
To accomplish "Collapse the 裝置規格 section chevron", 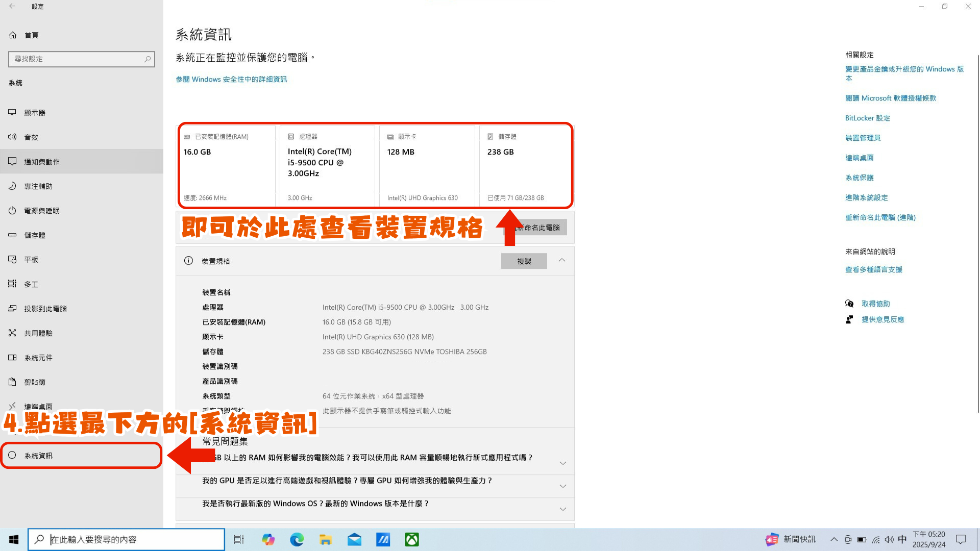I will (561, 261).
